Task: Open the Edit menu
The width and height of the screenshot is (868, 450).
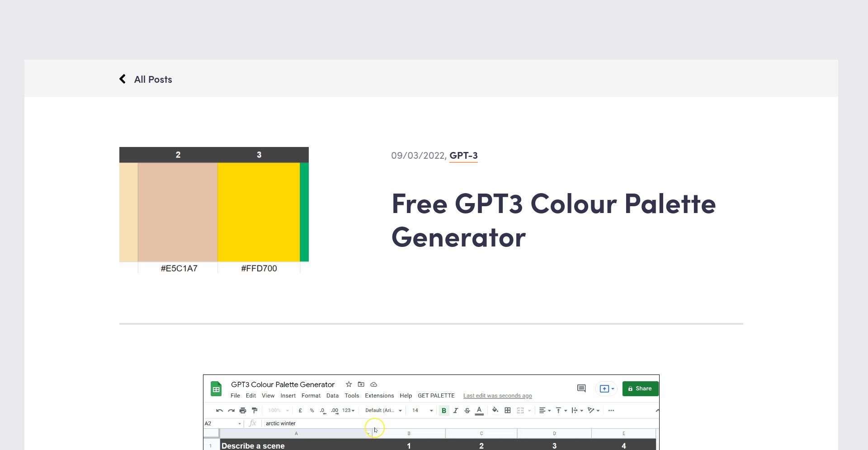Action: [251, 396]
